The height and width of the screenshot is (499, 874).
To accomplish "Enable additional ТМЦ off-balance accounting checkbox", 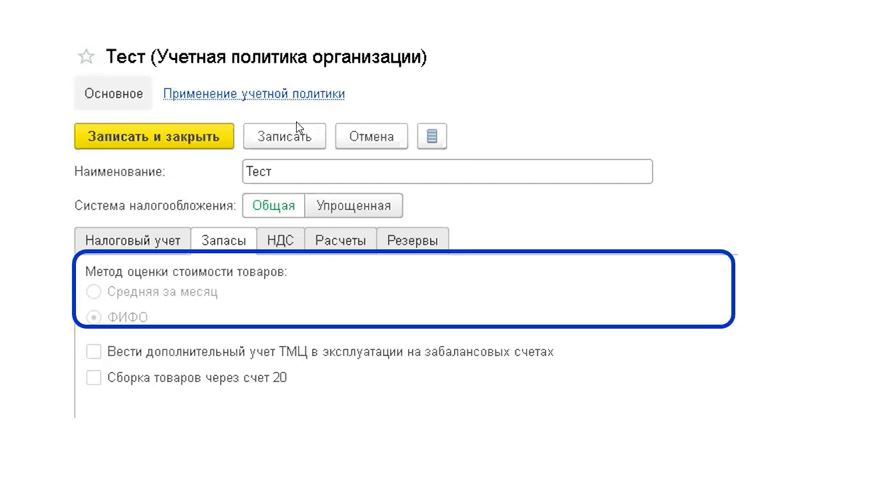I will click(94, 352).
